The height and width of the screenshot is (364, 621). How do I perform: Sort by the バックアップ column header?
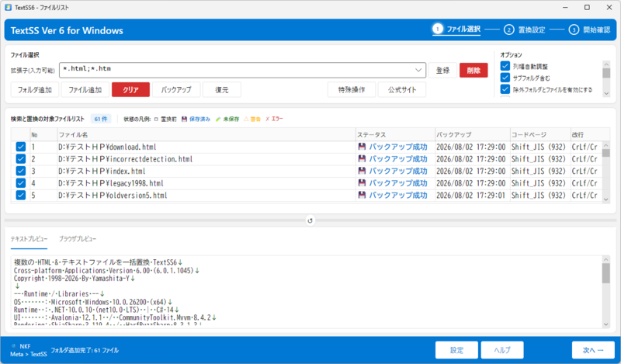pyautogui.click(x=473, y=135)
